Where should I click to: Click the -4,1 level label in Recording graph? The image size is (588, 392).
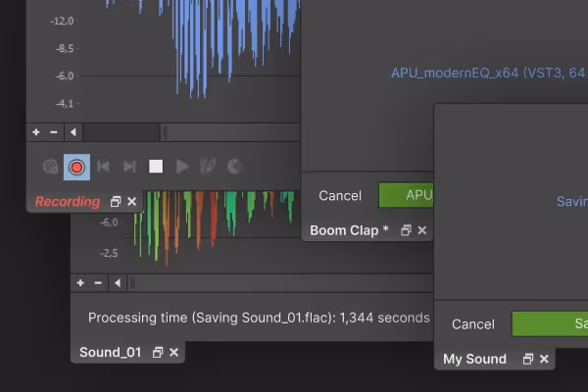(x=65, y=103)
